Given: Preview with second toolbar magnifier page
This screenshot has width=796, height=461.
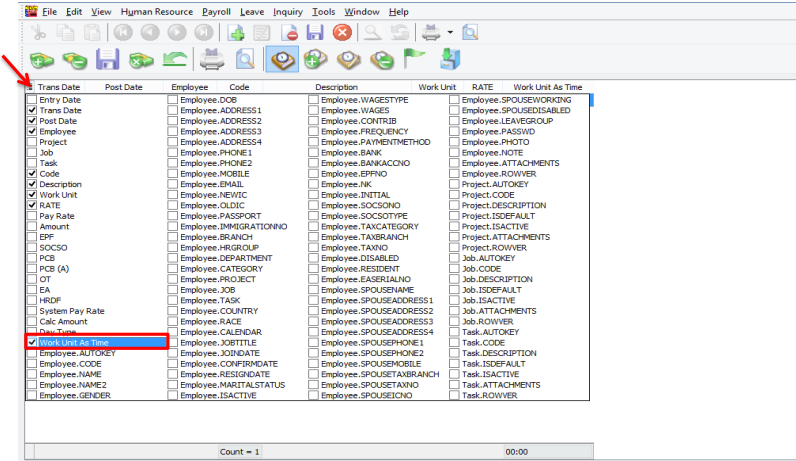Looking at the screenshot, I should pyautogui.click(x=245, y=59).
